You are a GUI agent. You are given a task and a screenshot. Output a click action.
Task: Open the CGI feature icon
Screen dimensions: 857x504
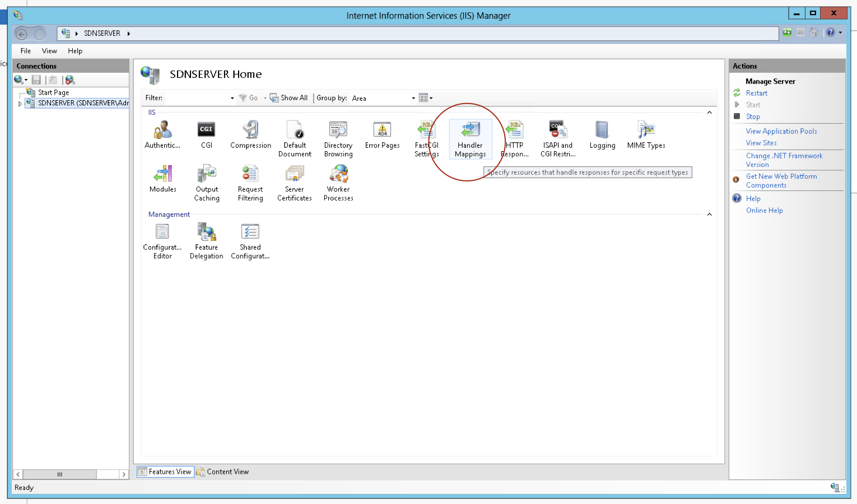pos(207,135)
